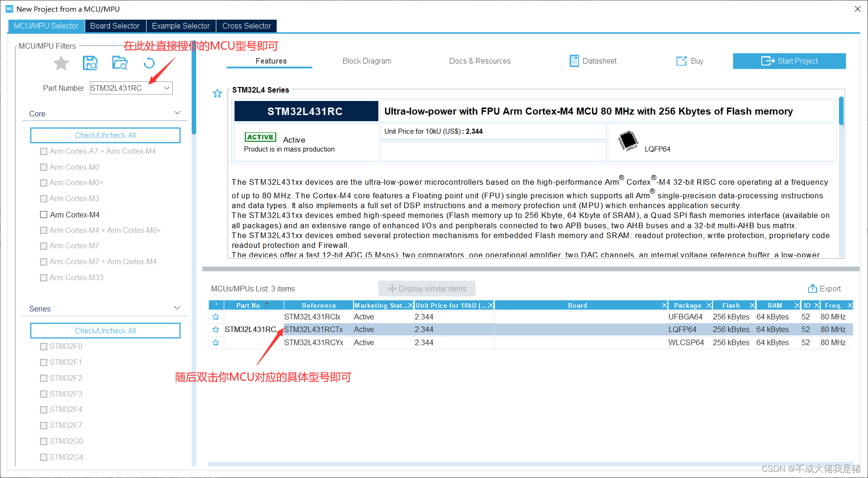This screenshot has height=478, width=868.
Task: Check the STM32G4 series filter
Action: click(44, 457)
